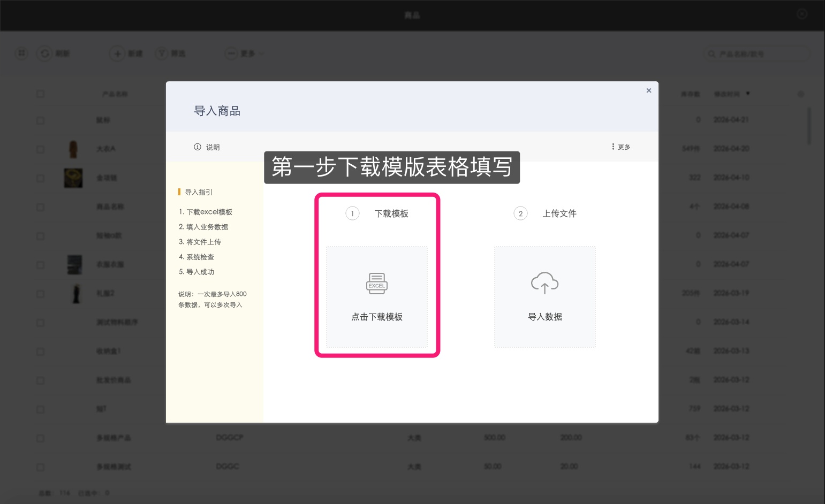This screenshot has height=504, width=825.
Task: Click the 刷新 refresh button in background window
Action: click(54, 54)
